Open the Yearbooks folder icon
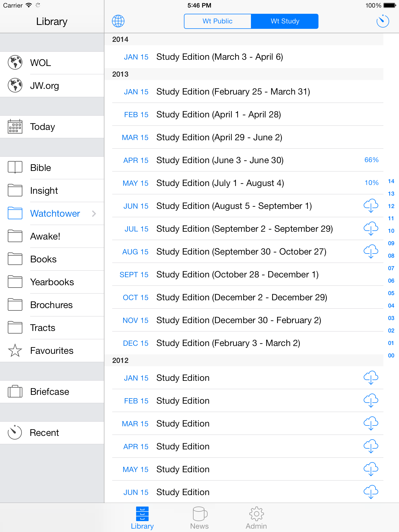The image size is (399, 532). pos(15,282)
